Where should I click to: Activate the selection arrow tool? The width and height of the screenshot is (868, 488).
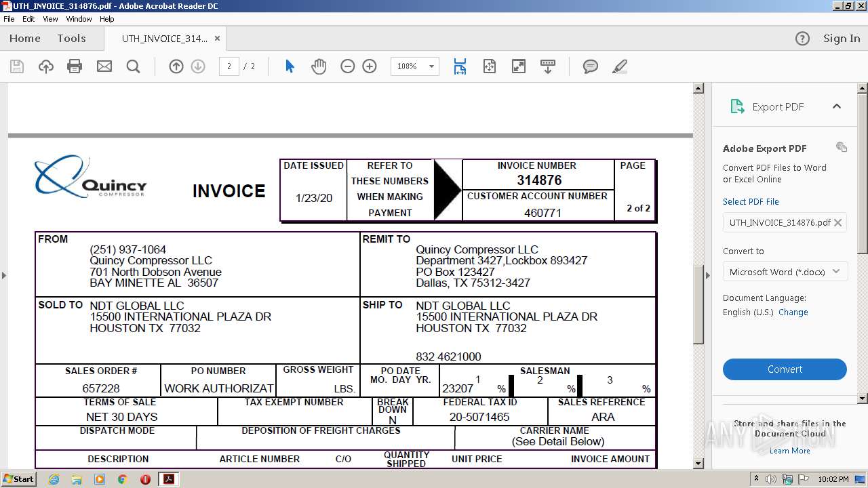coord(290,66)
